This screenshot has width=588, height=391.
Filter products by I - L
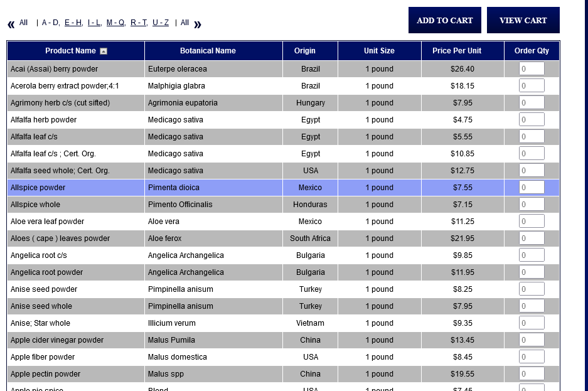coord(95,23)
